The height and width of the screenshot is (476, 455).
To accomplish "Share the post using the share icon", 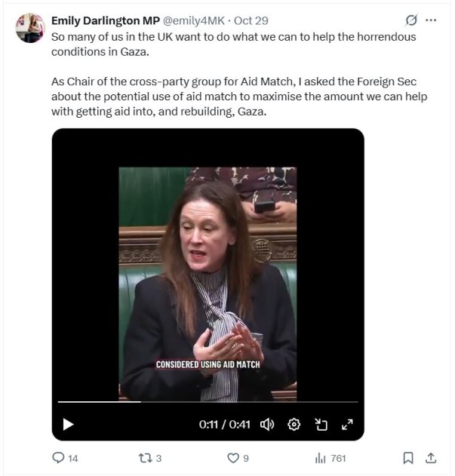I will click(x=431, y=458).
